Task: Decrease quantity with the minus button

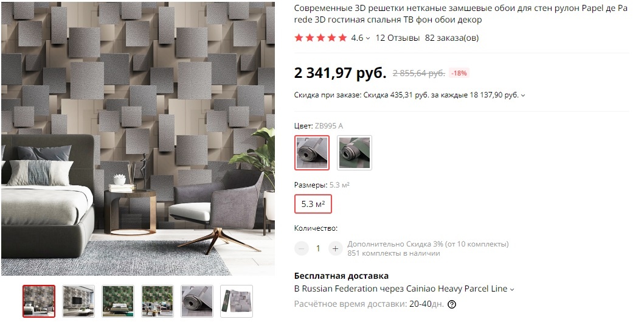Action: [302, 248]
